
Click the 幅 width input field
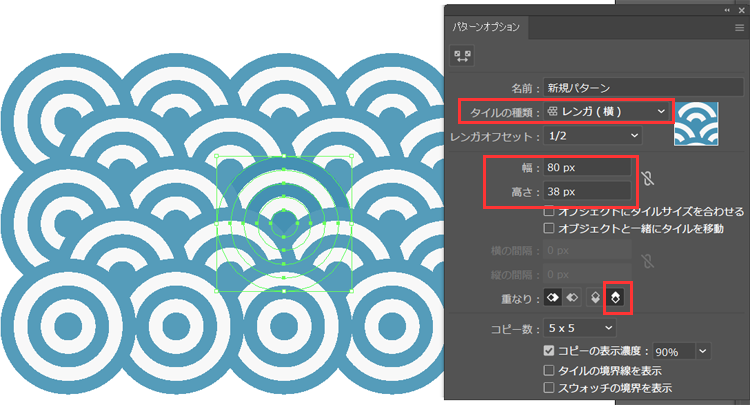tap(587, 167)
